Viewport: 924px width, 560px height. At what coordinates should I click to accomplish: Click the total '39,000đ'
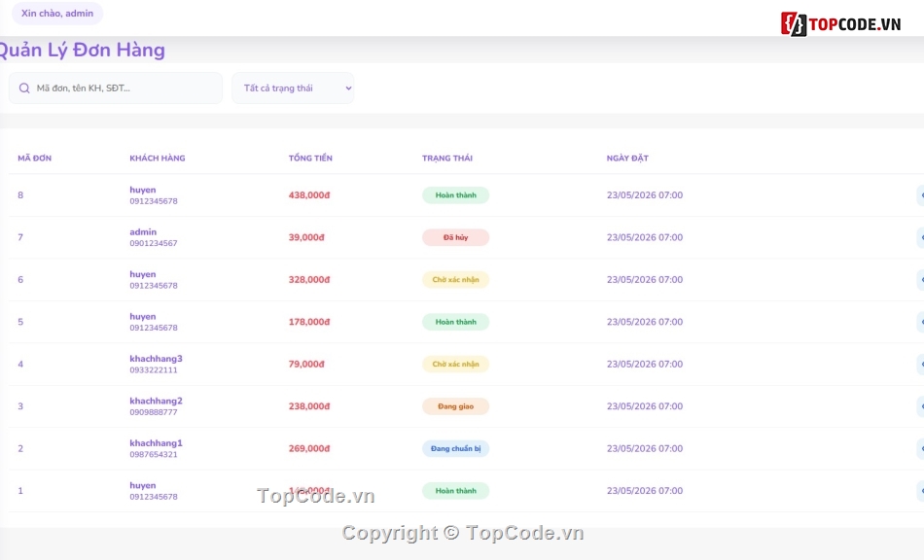click(306, 237)
